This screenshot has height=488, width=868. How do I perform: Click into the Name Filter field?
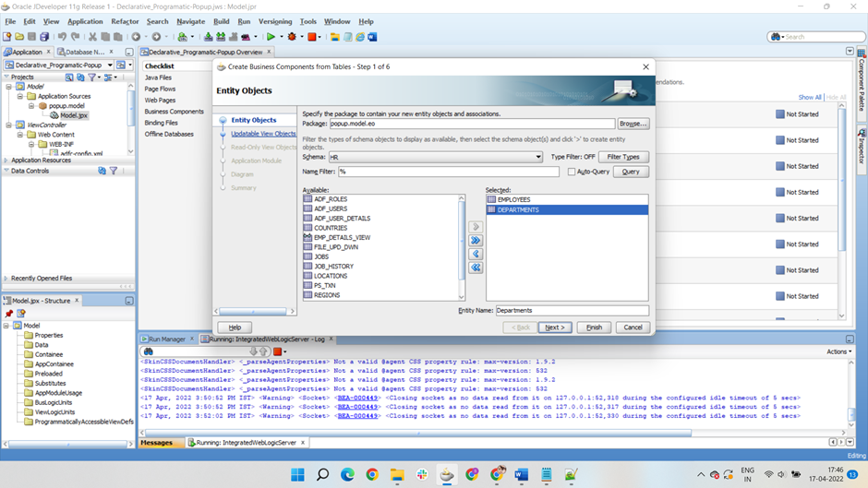(449, 173)
